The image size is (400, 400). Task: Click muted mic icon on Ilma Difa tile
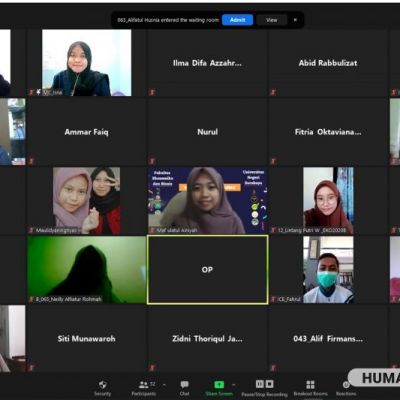152,92
